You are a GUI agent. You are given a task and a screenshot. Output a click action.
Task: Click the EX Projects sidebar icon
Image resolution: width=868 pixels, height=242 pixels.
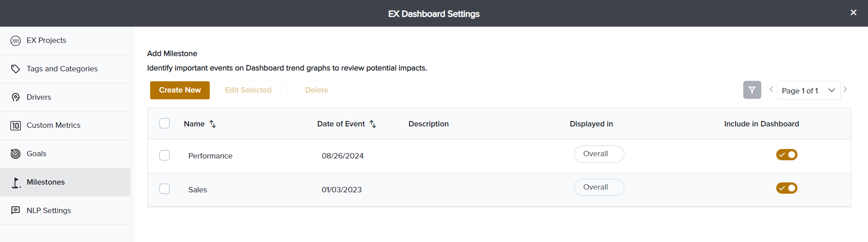tap(15, 41)
